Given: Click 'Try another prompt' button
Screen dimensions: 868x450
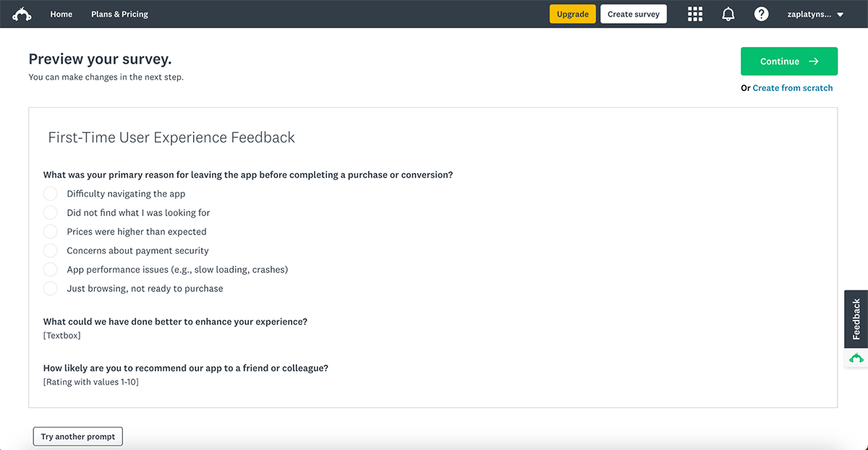Looking at the screenshot, I should coord(78,436).
